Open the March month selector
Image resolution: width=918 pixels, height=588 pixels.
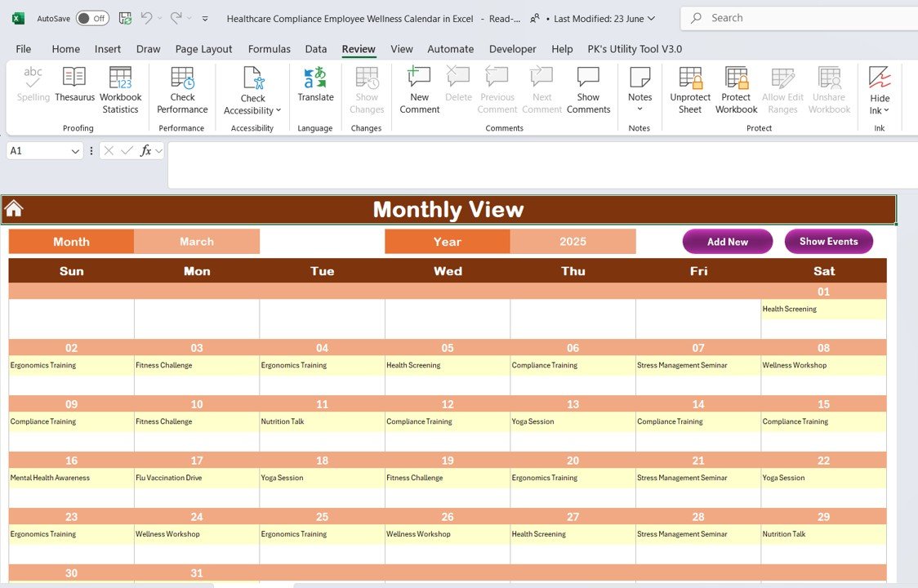[x=197, y=241]
